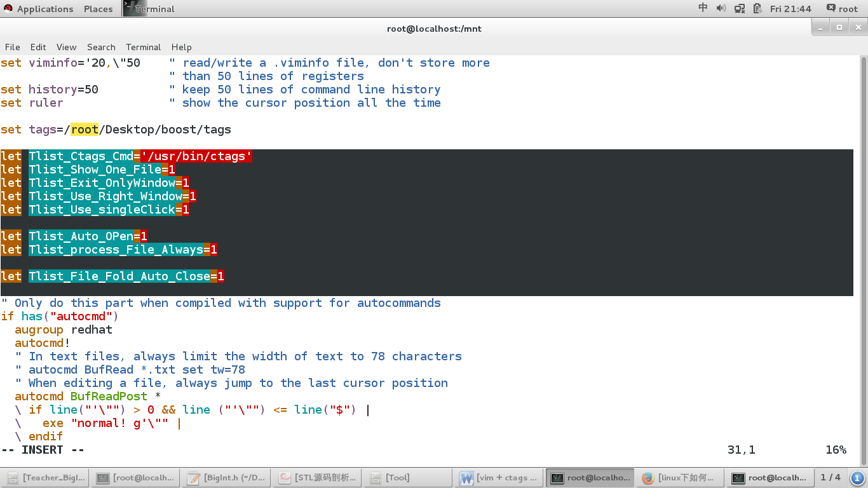Click the battery status icon
The image size is (868, 488).
[x=757, y=8]
